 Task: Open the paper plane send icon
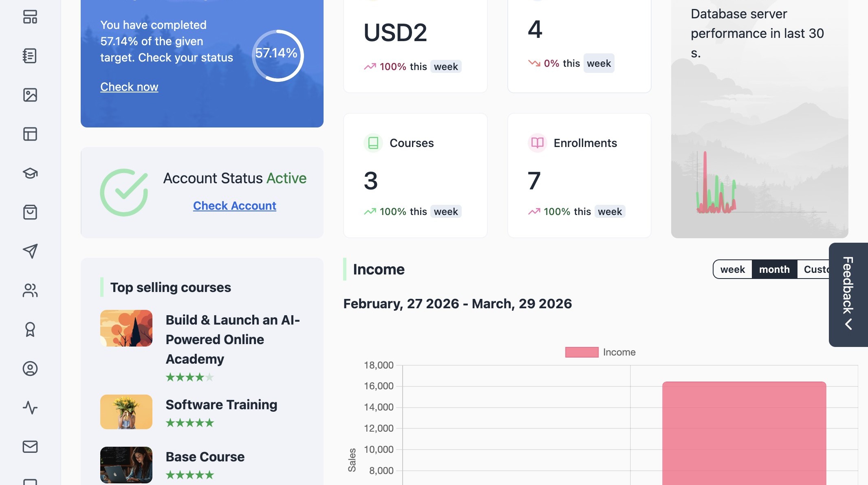[x=30, y=251]
